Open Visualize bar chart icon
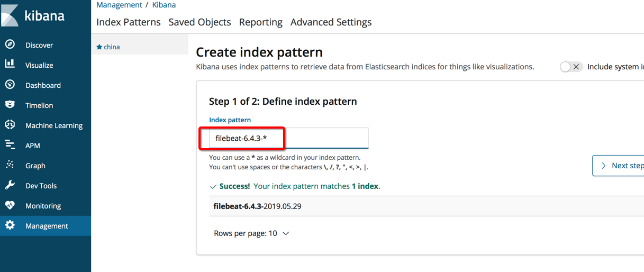Viewport: 644px width, 272px height. pyautogui.click(x=10, y=65)
